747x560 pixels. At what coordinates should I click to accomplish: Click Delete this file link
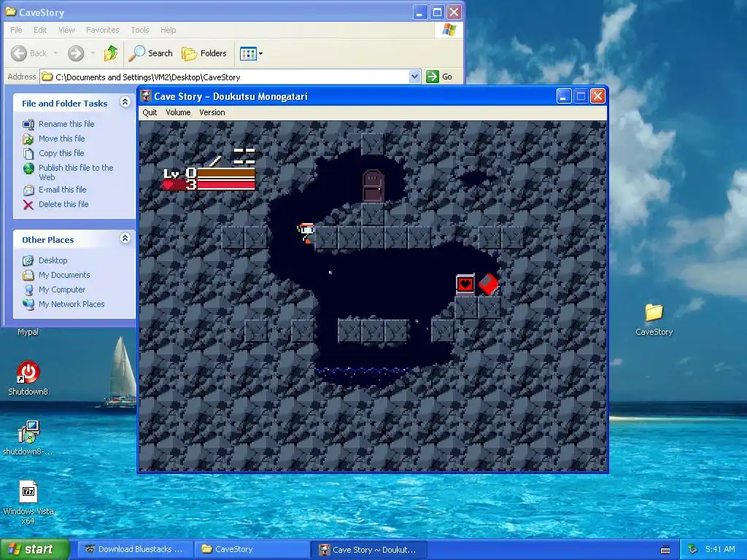click(63, 204)
